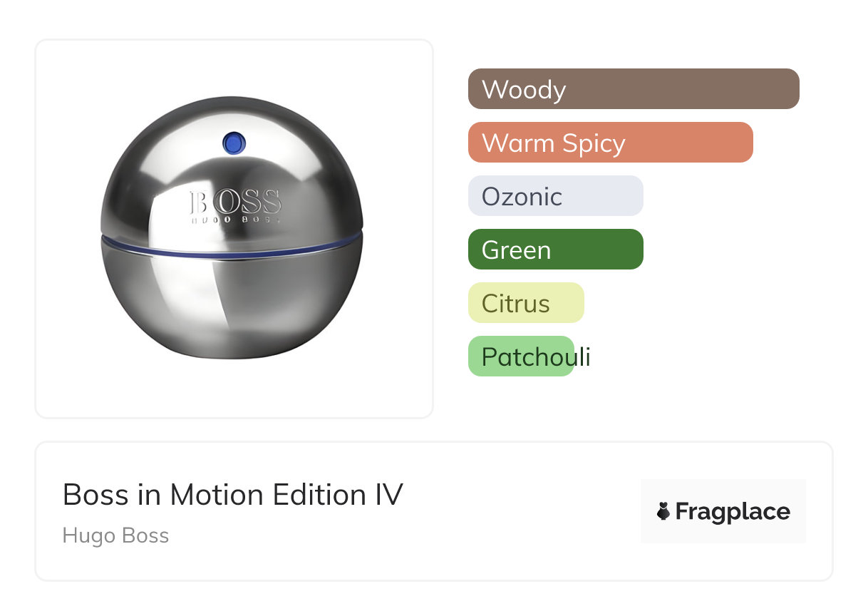Select the Warm Spicy accord bar
Screen dimensions: 868x616
click(x=610, y=143)
